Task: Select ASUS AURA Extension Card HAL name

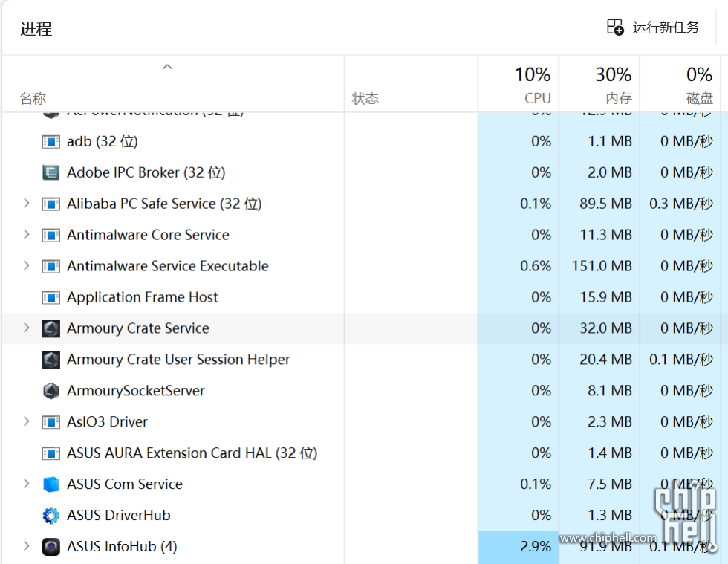Action: (192, 453)
